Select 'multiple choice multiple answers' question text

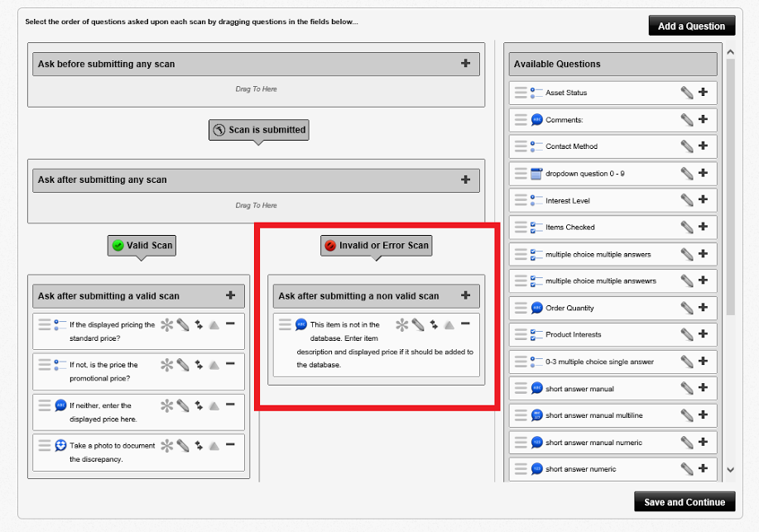click(598, 254)
